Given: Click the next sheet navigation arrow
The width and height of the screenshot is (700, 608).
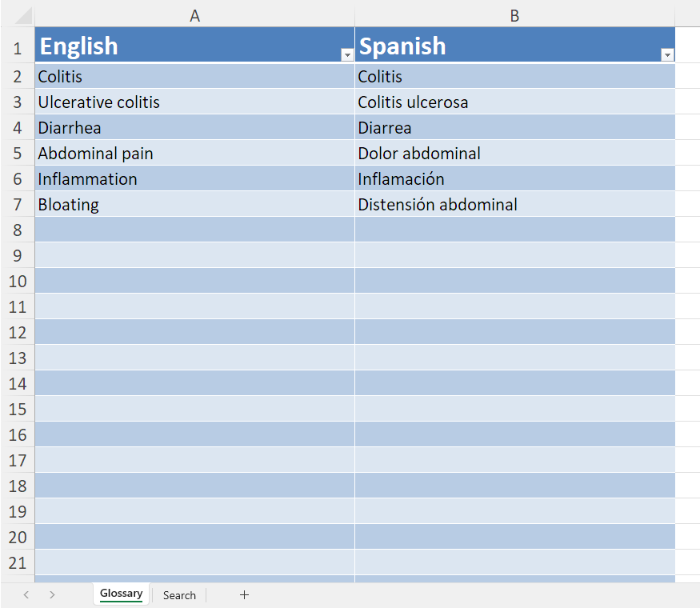Looking at the screenshot, I should pos(52,594).
